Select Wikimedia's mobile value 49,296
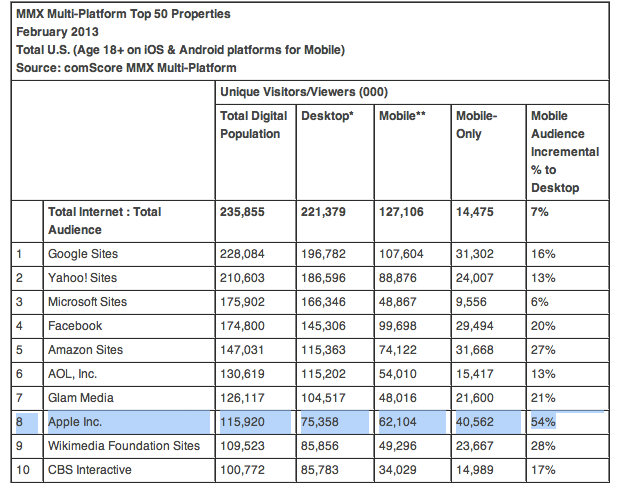 [x=398, y=446]
